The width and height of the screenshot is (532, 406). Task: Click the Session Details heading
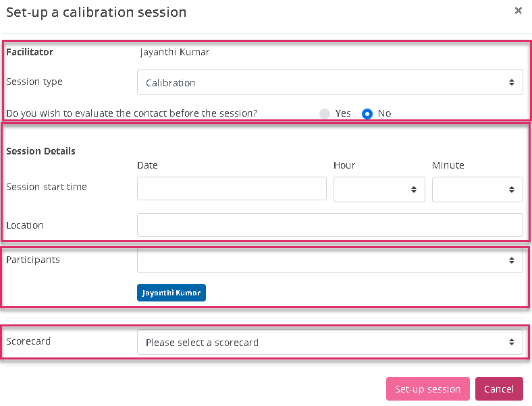pos(41,151)
